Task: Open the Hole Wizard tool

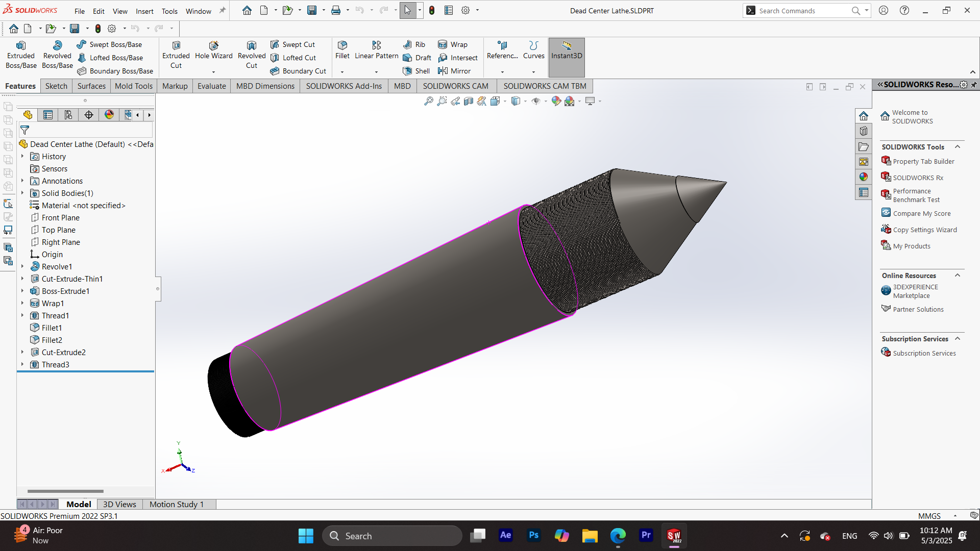Action: (x=214, y=51)
